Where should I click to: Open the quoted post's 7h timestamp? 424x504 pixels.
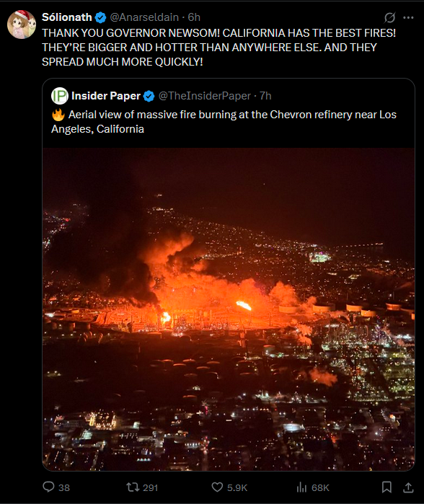click(x=265, y=96)
